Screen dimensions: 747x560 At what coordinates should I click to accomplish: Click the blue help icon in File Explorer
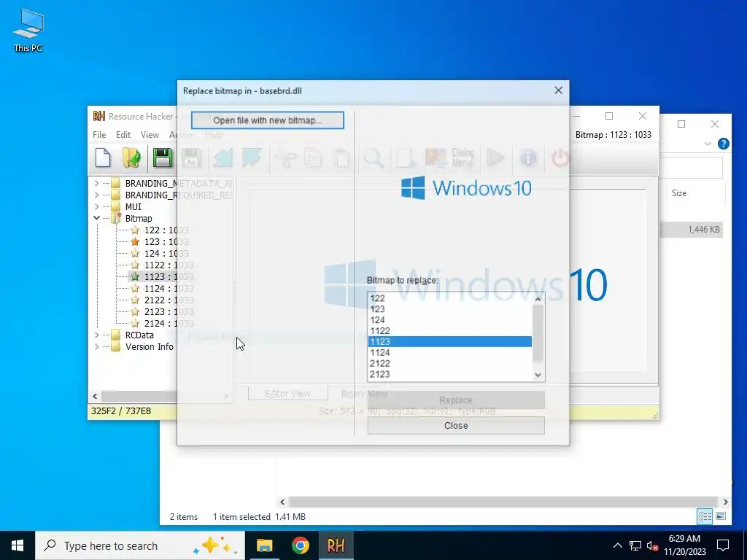pyautogui.click(x=723, y=144)
